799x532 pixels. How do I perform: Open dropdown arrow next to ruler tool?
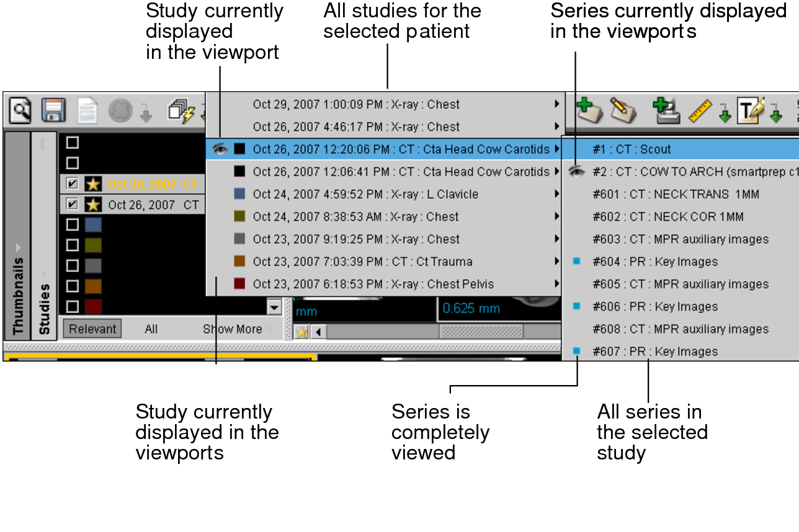point(725,114)
